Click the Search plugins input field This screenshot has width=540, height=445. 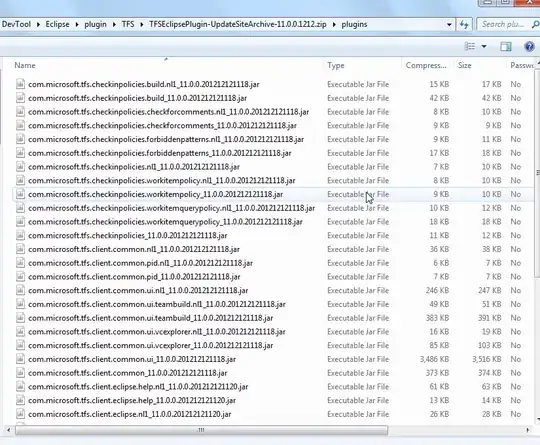(x=503, y=24)
